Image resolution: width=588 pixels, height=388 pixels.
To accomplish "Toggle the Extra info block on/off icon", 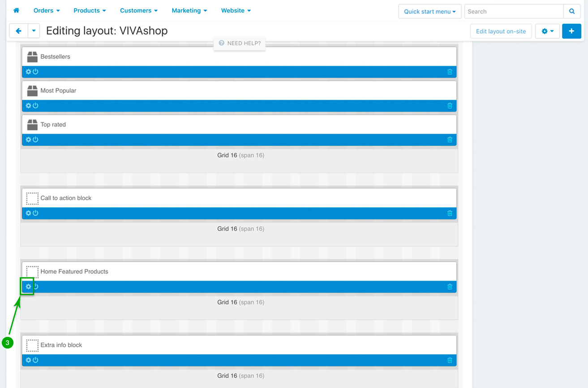I will tap(36, 360).
